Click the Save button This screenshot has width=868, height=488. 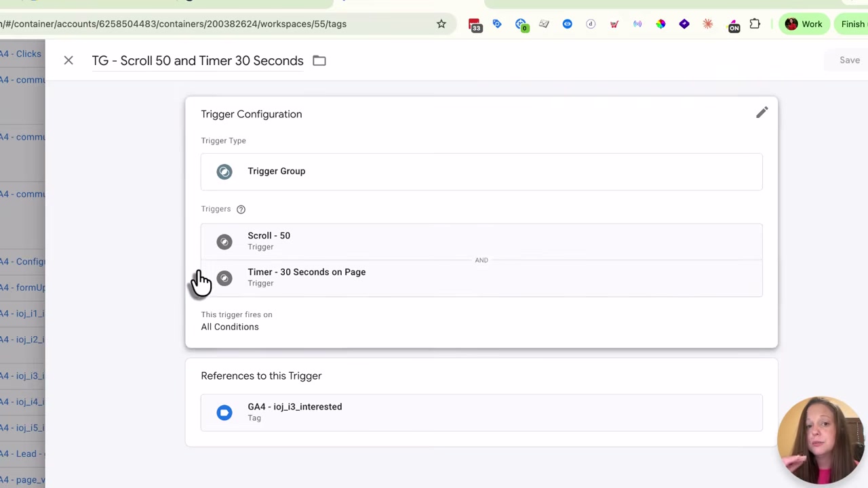coord(849,60)
